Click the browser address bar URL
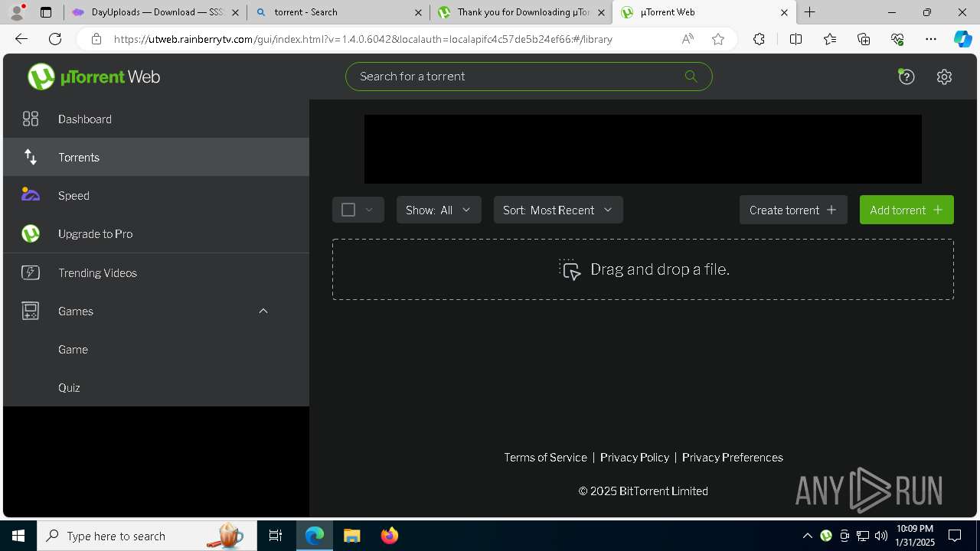 363,39
